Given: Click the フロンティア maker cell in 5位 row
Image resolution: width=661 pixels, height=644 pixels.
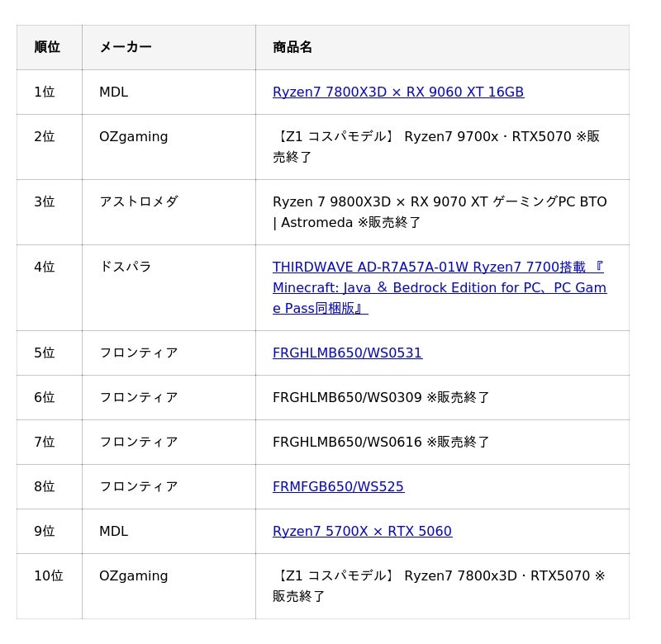Looking at the screenshot, I should 169,353.
